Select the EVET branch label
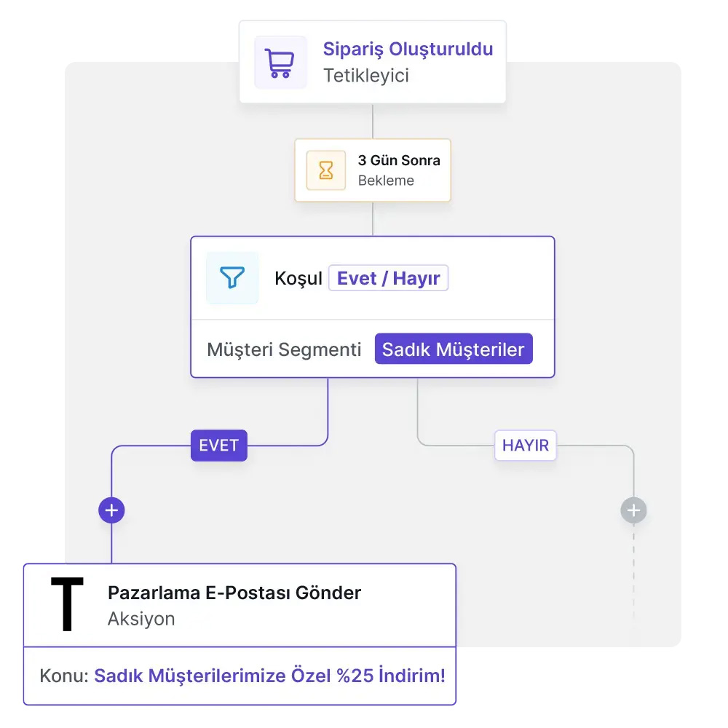Viewport: 728px width, 728px height. 218,446
